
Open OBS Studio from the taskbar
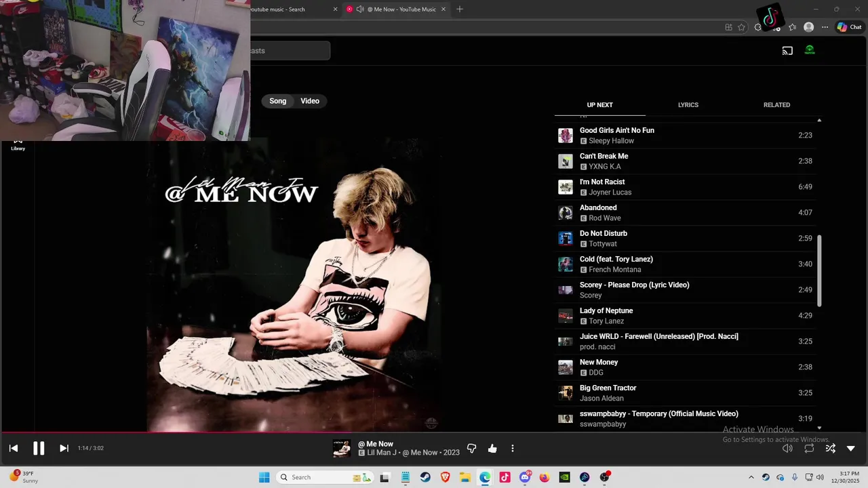pos(604,477)
